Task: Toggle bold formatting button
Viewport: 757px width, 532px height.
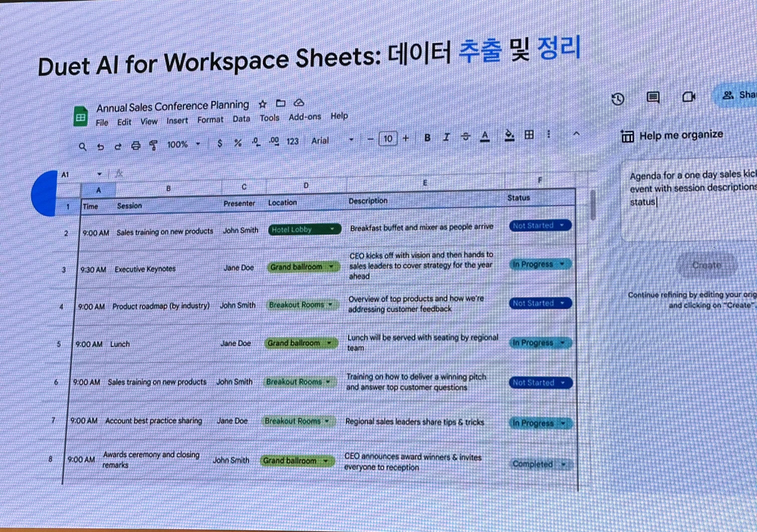Action: tap(427, 138)
